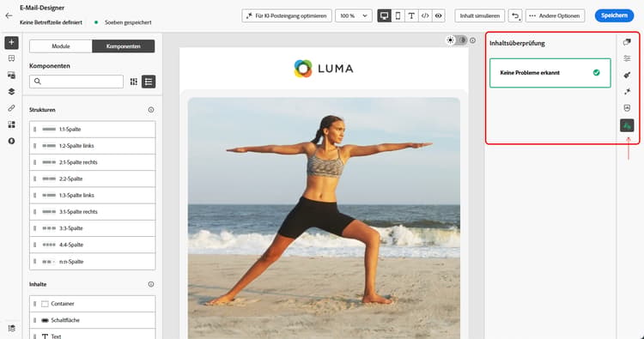Select mobile preview mode

[398, 15]
